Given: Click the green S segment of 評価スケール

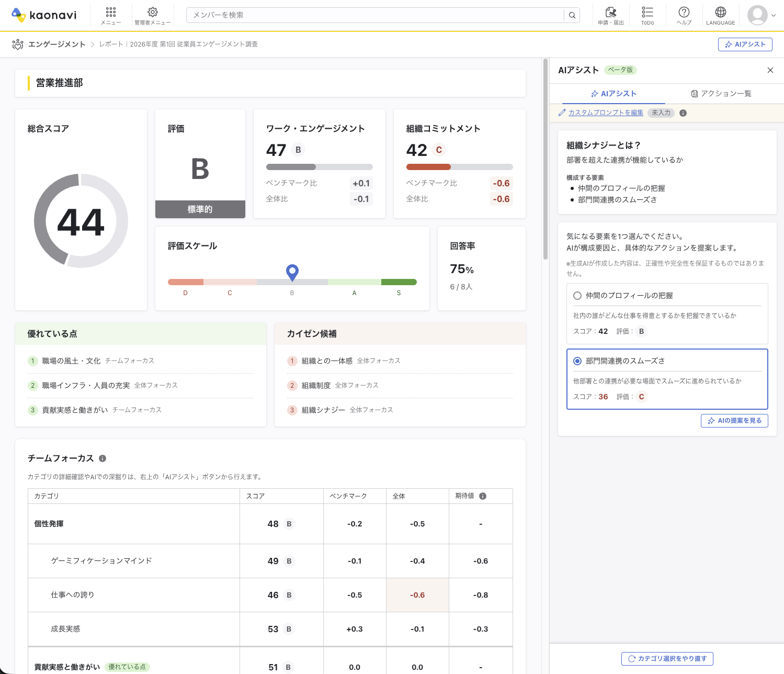Looking at the screenshot, I should 399,282.
